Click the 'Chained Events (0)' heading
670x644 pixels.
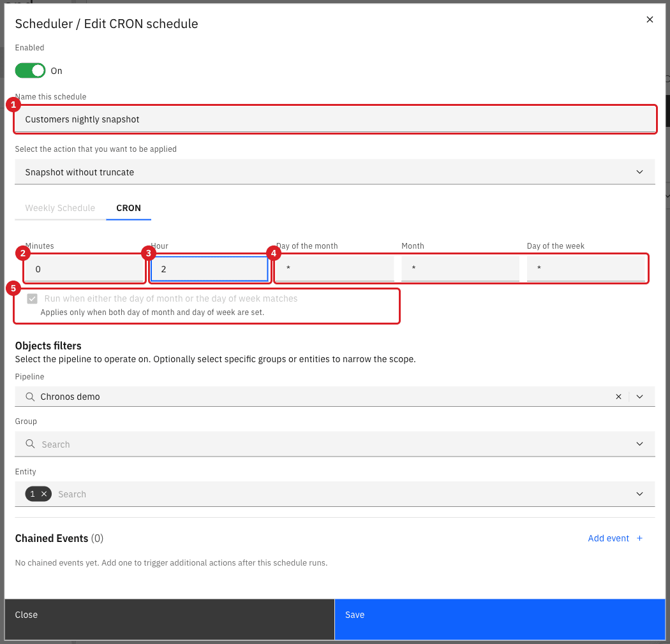[59, 539]
